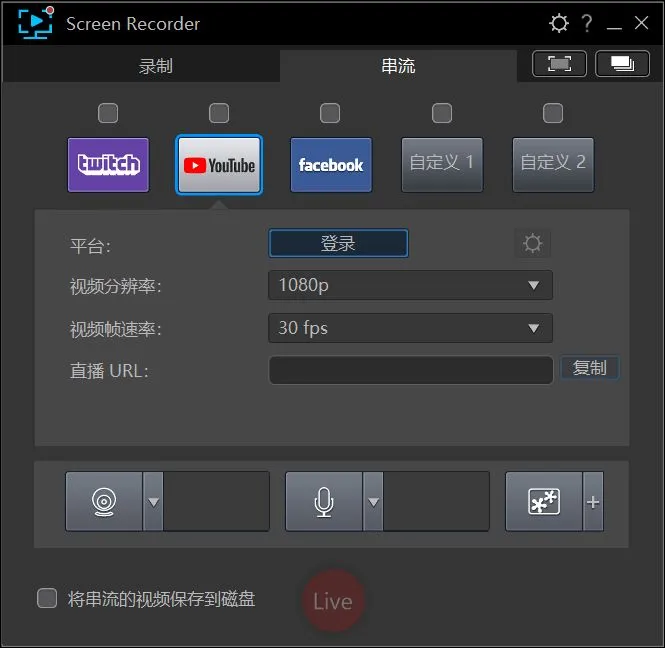Switch to the 录制 tab
665x648 pixels.
[155, 66]
